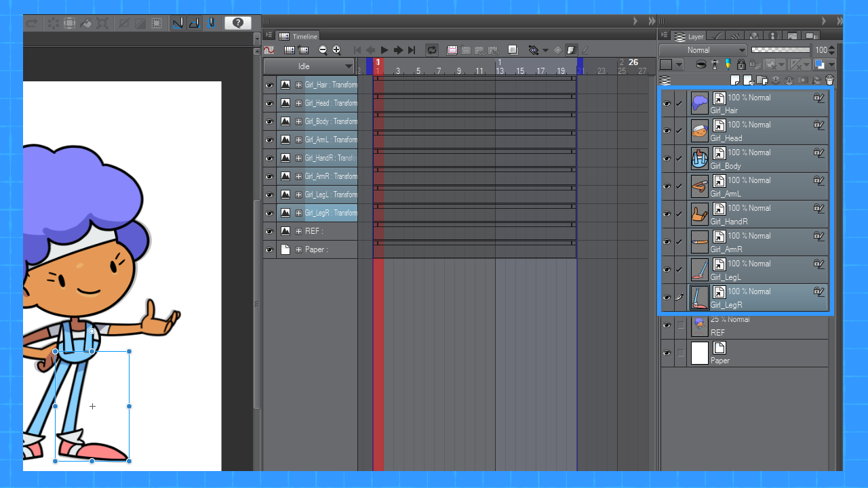Play the animation
The image size is (868, 488).
coord(384,49)
